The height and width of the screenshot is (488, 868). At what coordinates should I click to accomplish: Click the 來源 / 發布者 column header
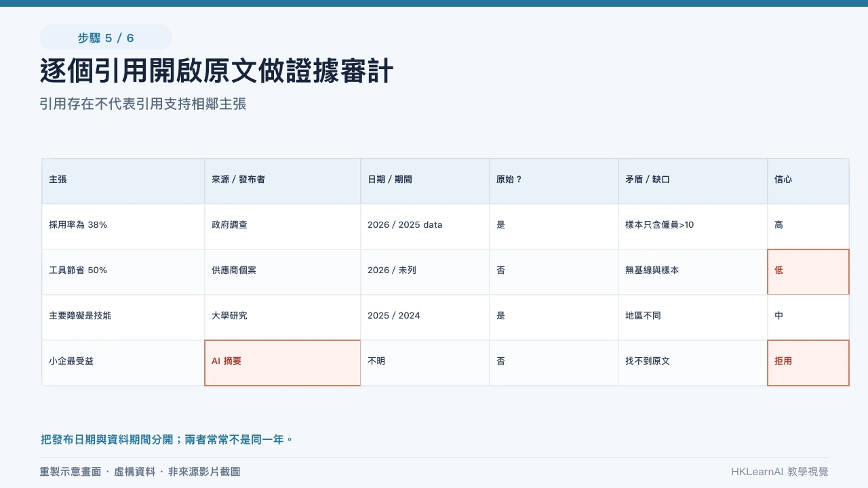[283, 180]
